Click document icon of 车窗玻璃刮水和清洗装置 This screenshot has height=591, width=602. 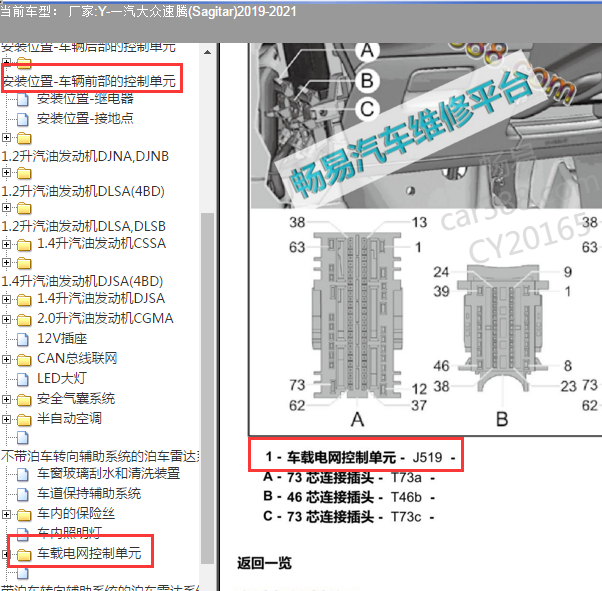click(23, 474)
